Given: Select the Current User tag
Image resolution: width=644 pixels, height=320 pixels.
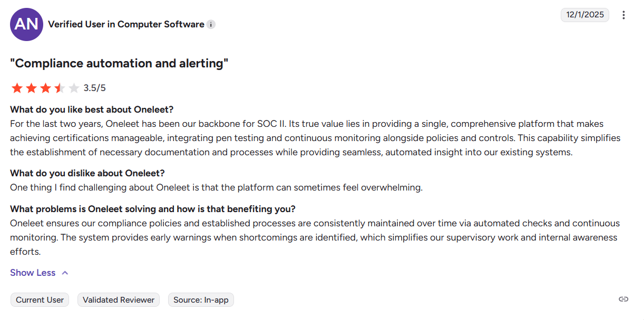Looking at the screenshot, I should 40,300.
